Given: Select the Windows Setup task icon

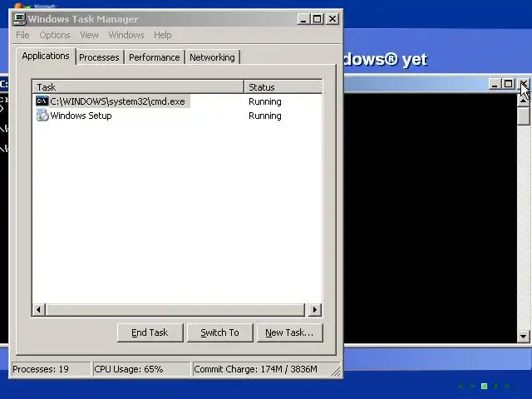Looking at the screenshot, I should [x=42, y=116].
